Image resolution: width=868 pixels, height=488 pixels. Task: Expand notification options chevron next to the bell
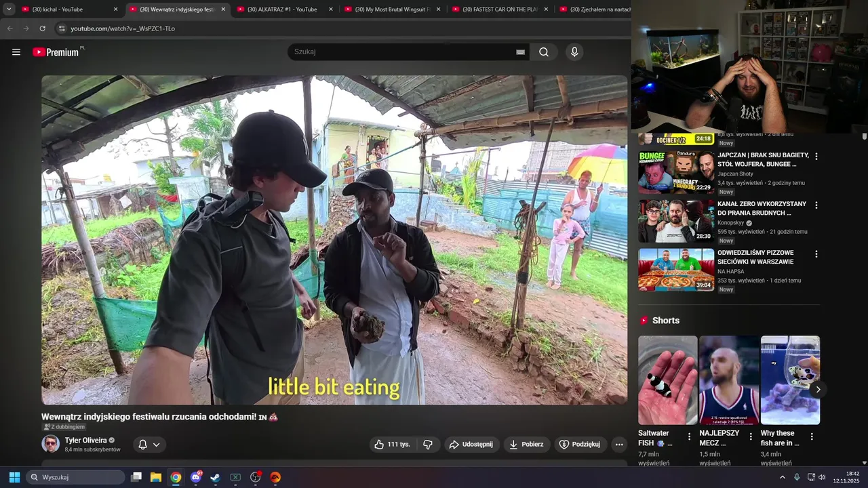(157, 445)
